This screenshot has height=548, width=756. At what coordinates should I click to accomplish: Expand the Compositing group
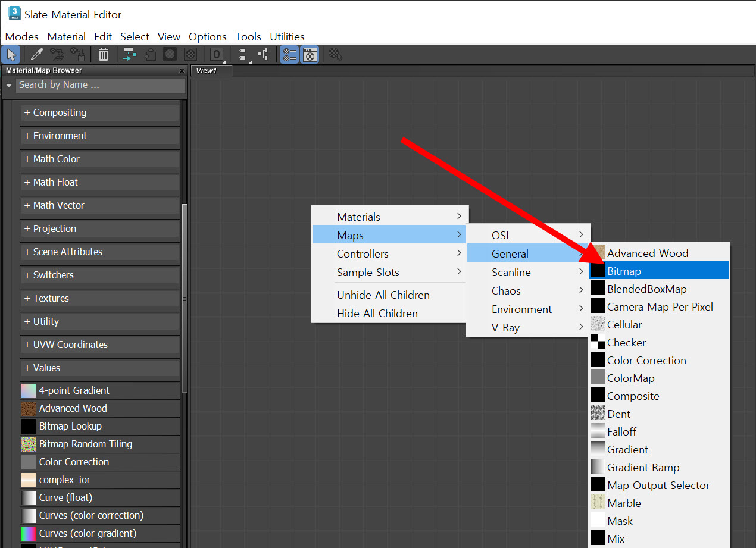click(100, 113)
